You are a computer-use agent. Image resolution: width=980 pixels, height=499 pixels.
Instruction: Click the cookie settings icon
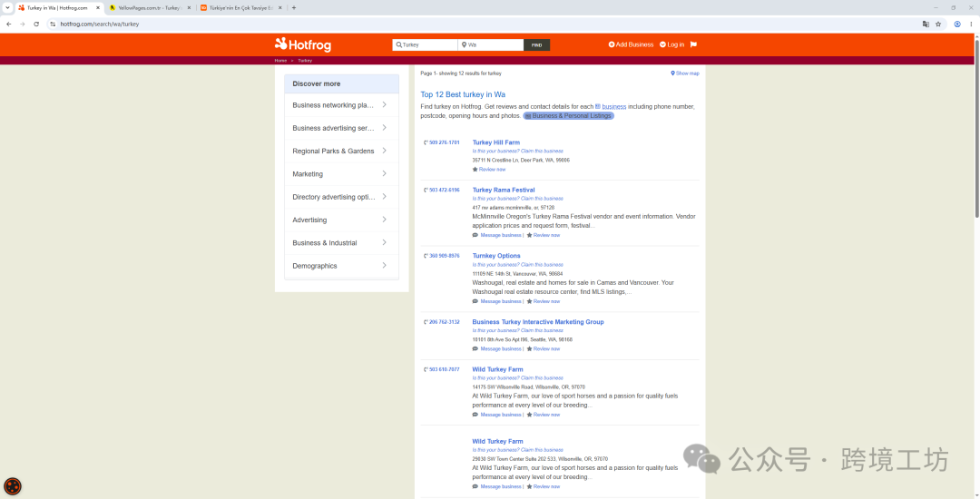pos(13,486)
